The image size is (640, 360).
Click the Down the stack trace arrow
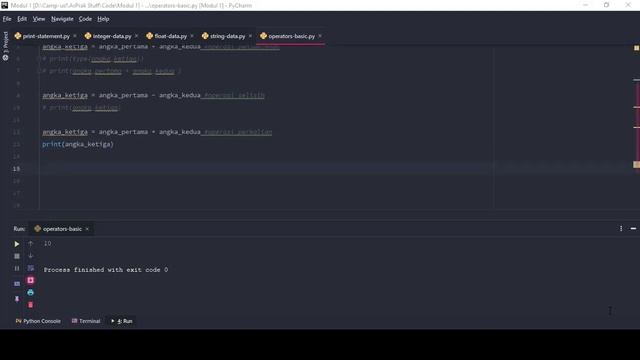pos(31,256)
